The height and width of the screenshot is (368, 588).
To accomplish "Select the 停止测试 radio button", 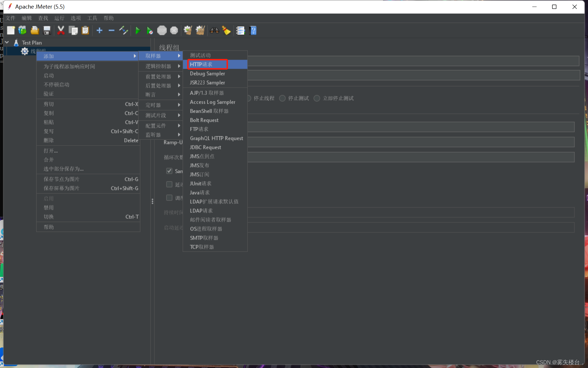I will click(283, 98).
